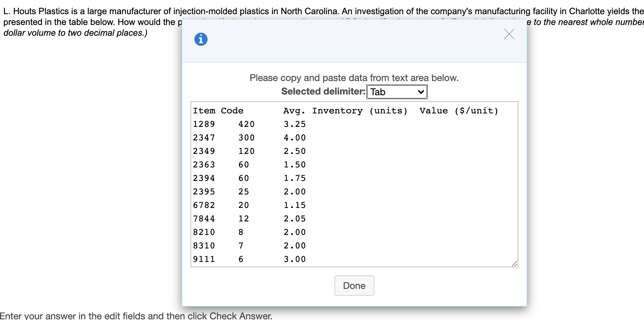644x320 pixels.
Task: Click inventory value 6 for item 9111
Action: coord(241,259)
